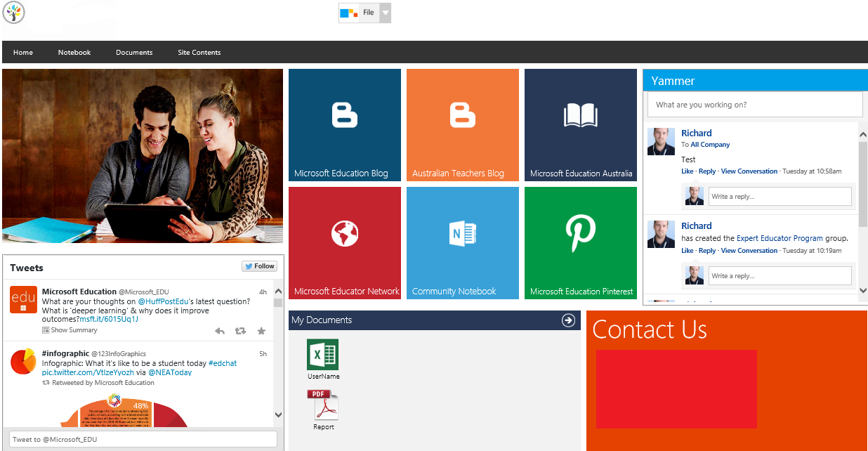868x451 pixels.
Task: Open the Microsoft Education Australia book icon
Action: (x=581, y=116)
